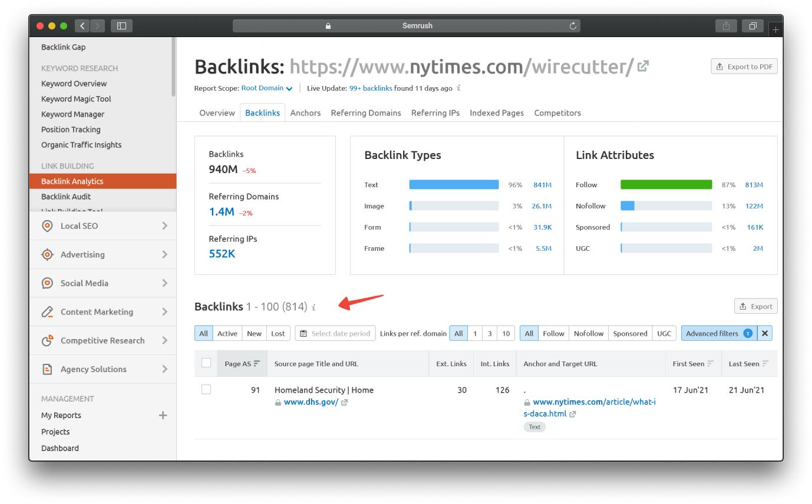The height and width of the screenshot is (504, 812).
Task: Open what-is-daca target URL external icon
Action: tap(573, 414)
